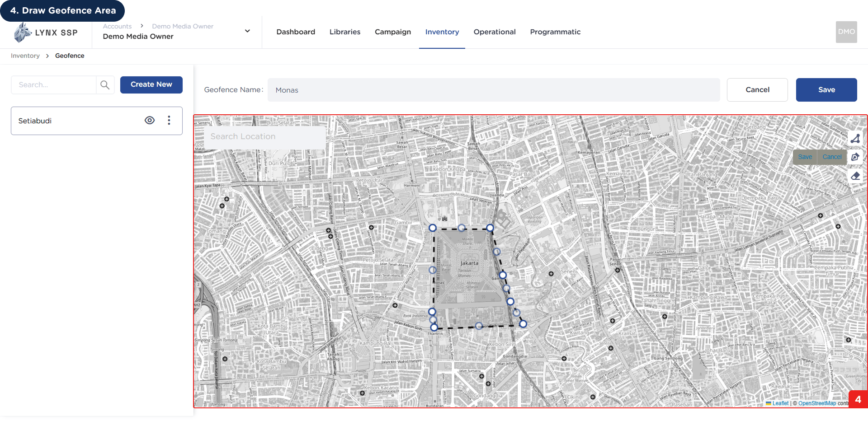The height and width of the screenshot is (444, 868).
Task: Click the Inventory breadcrumb link
Action: tap(25, 56)
